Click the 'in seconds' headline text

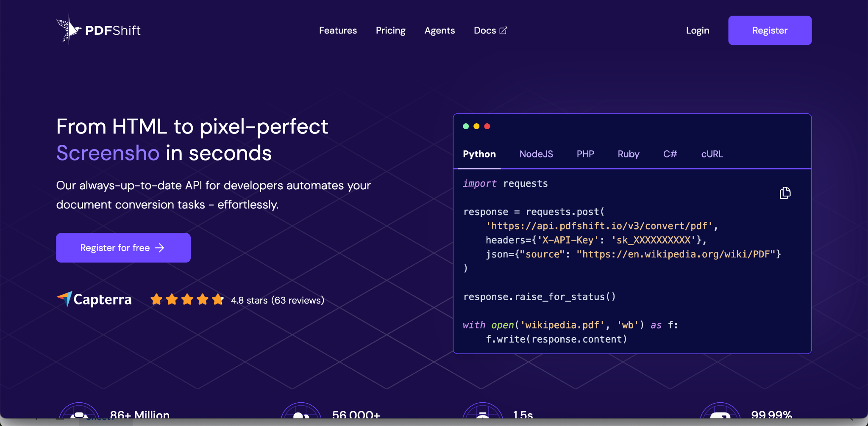click(x=219, y=153)
